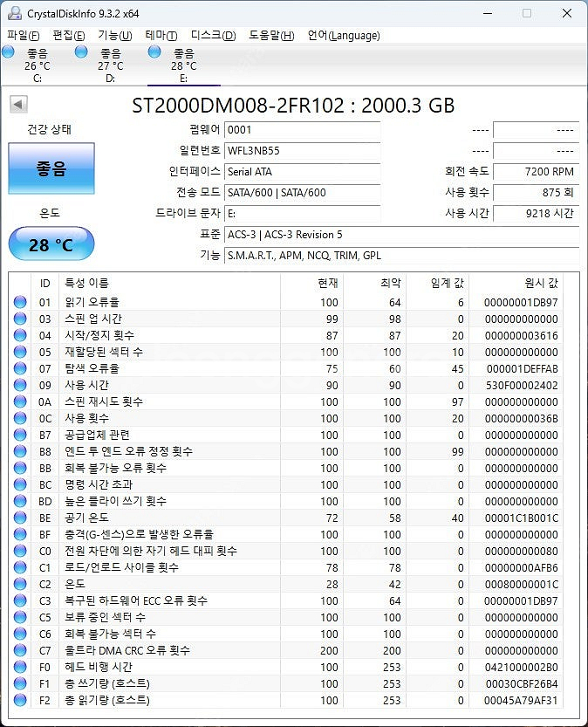Click the 최악 column header
Viewport: 588px width, 727px height.
click(x=375, y=283)
